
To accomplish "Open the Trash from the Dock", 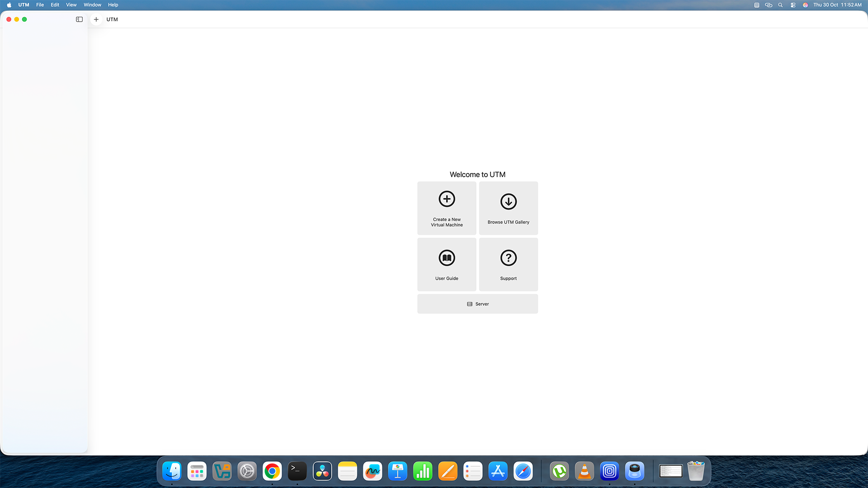I will [x=696, y=471].
